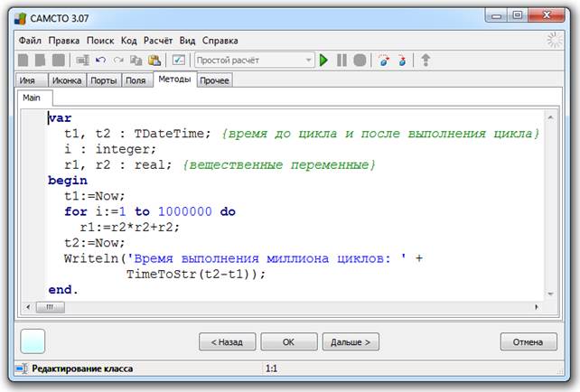Click the comment '{вещественные переменные}'
580x392 pixels.
(279, 164)
